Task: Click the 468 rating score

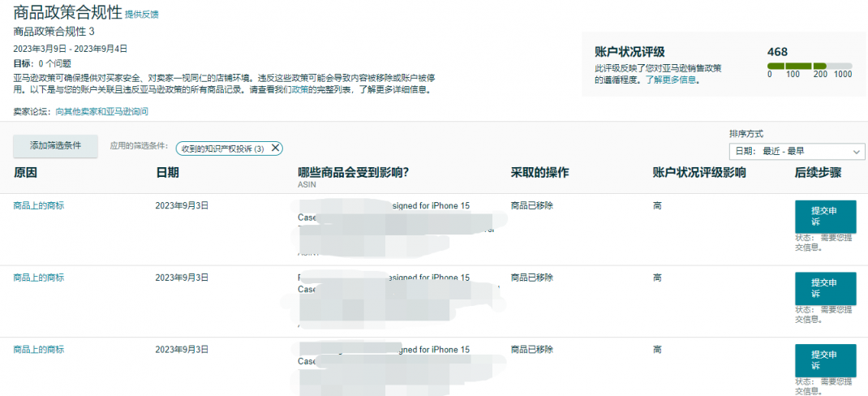Action: (x=777, y=52)
